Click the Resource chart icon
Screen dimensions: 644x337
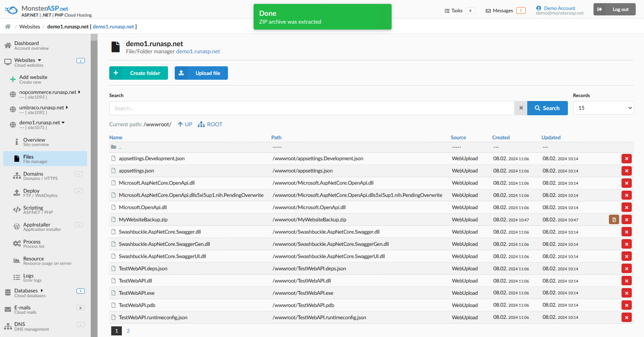(x=17, y=260)
